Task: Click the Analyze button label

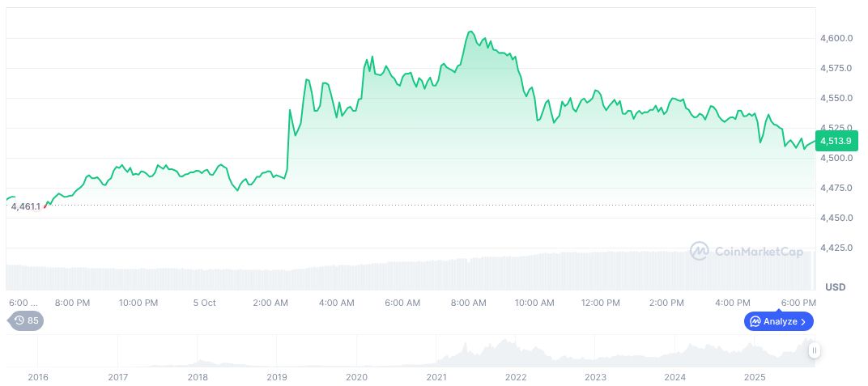Action: pyautogui.click(x=781, y=321)
